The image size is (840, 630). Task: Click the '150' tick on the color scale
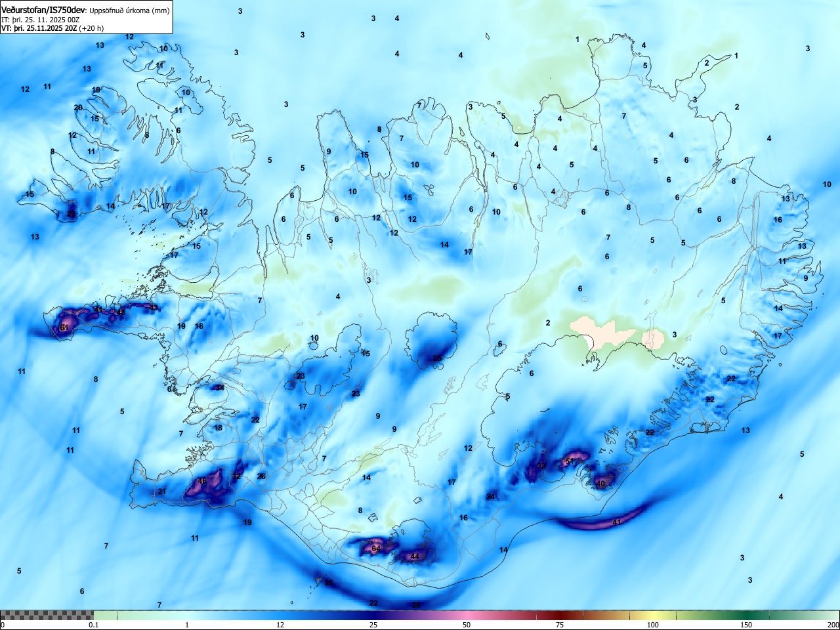[746, 625]
